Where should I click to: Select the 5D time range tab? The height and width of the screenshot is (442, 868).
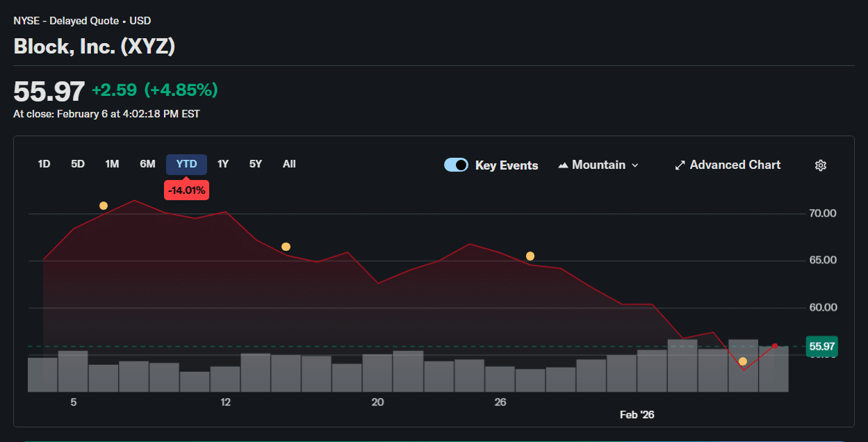tap(78, 164)
